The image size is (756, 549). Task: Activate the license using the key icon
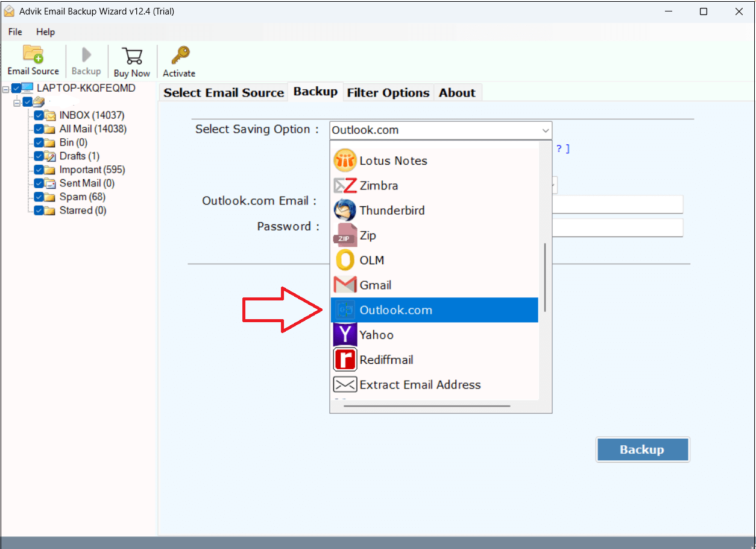coord(178,60)
